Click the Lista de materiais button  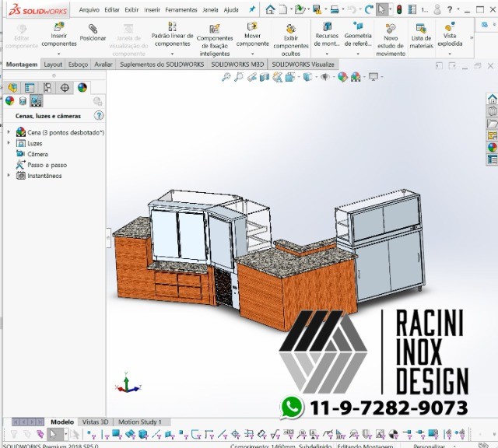tap(422, 37)
